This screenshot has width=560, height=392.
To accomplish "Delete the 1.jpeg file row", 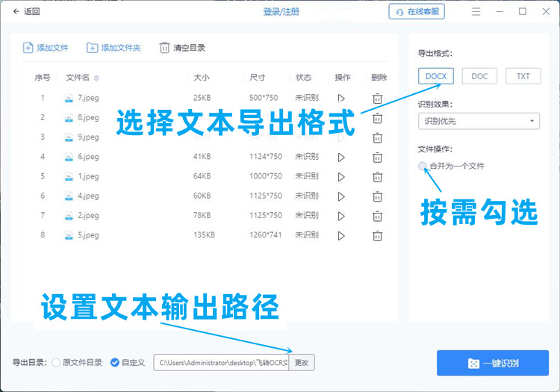I will click(x=378, y=177).
